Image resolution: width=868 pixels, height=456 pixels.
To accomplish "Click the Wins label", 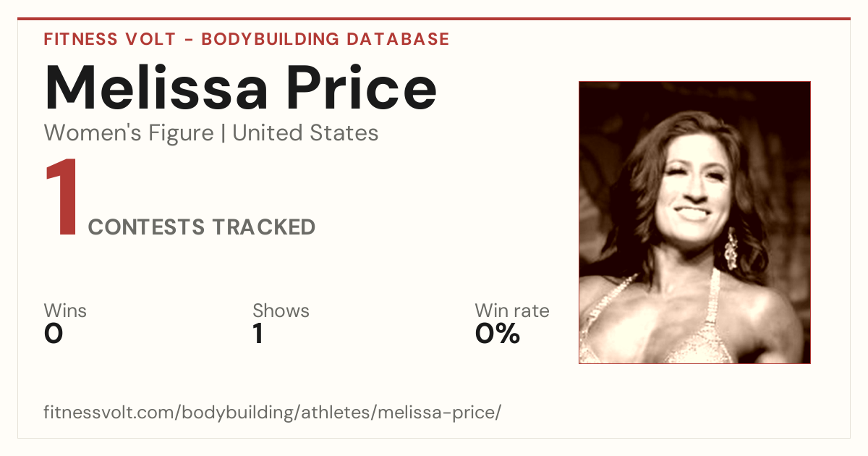I will (x=65, y=311).
